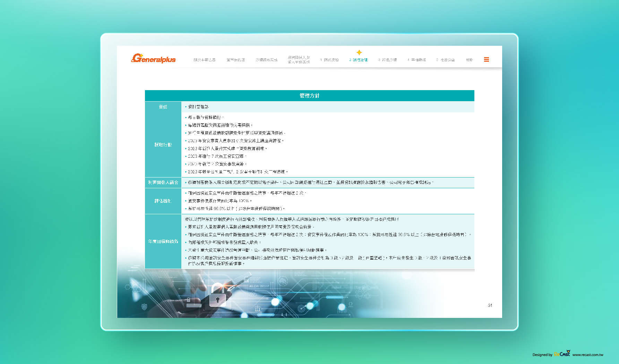The image size is (619, 364).
Task: Select the 責任 row label
Action: tap(163, 107)
